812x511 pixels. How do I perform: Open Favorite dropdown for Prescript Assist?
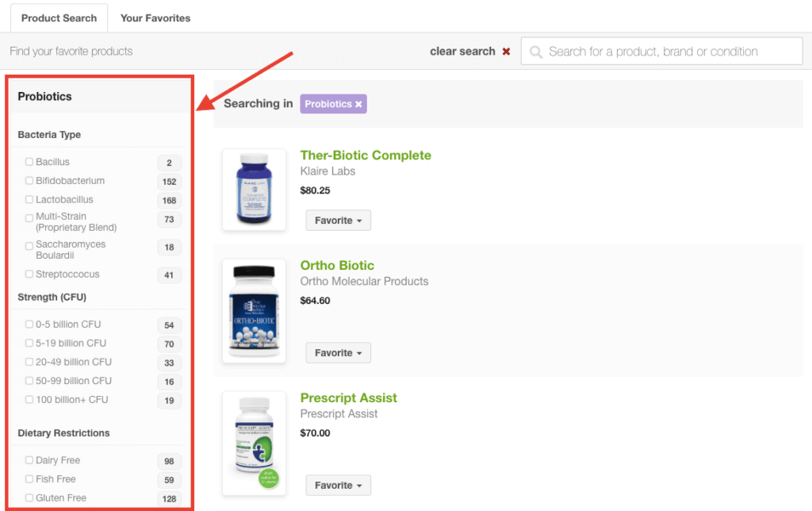click(x=338, y=485)
